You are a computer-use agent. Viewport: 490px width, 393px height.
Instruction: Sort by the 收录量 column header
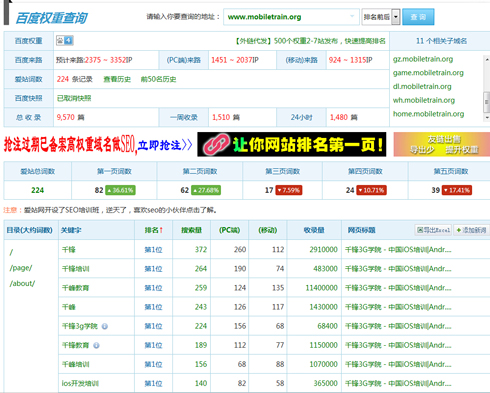pos(314,230)
